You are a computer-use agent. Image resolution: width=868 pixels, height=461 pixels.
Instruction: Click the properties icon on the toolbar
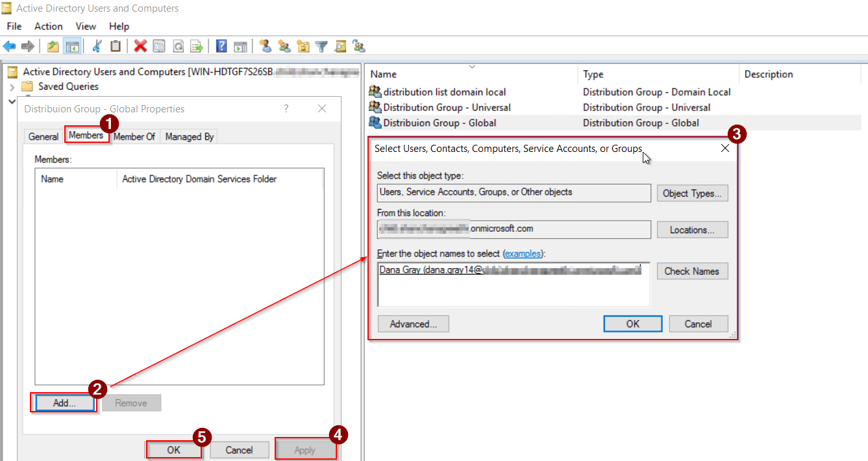159,45
